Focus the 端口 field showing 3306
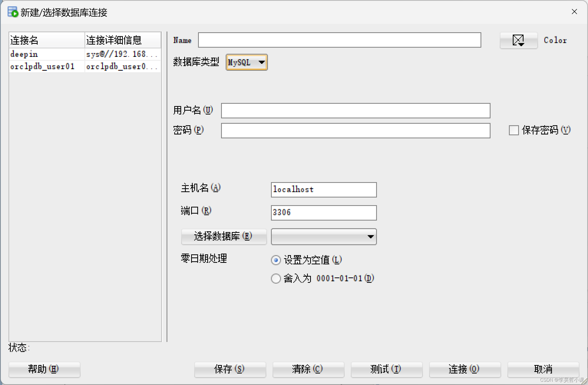Viewport: 588px width, 385px height. tap(324, 213)
